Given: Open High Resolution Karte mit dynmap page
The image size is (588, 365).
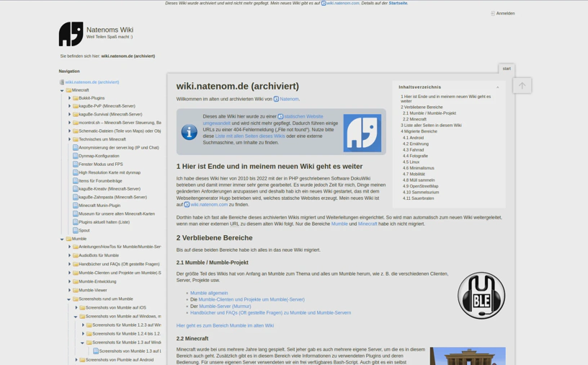Looking at the screenshot, I should click(x=110, y=172).
